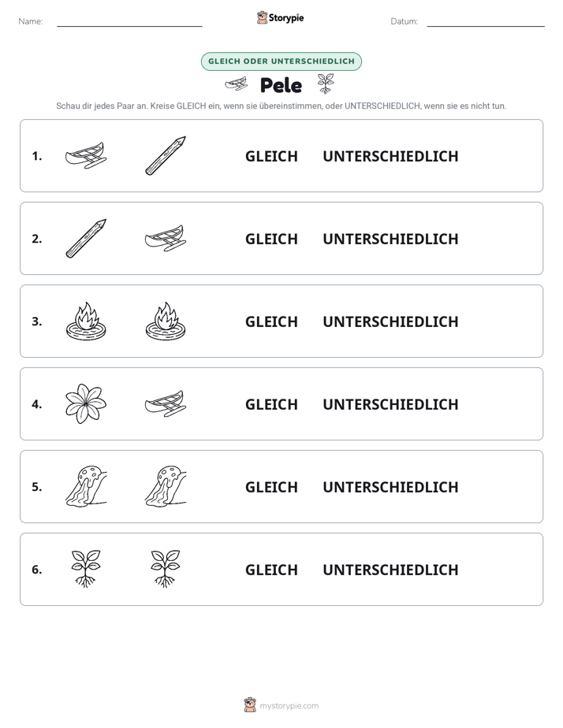Select UNTERSCHIEDLICH for pair 4
The width and height of the screenshot is (563, 728).
pyautogui.click(x=390, y=404)
